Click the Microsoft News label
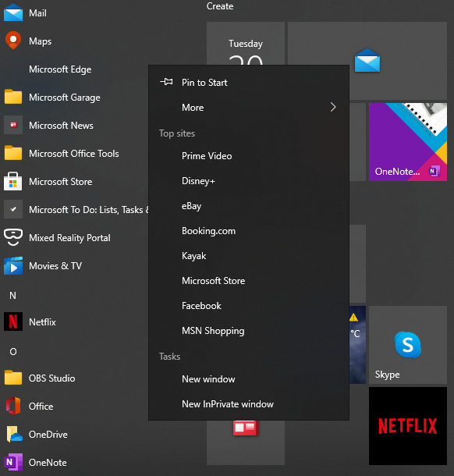The image size is (454, 476). pos(61,126)
